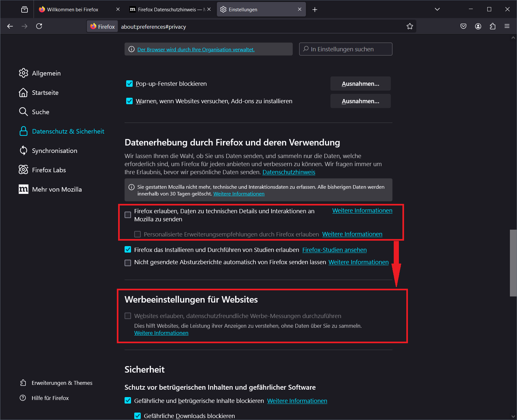Open Weitere Informationen link under Werbeeinstellungen

click(161, 333)
